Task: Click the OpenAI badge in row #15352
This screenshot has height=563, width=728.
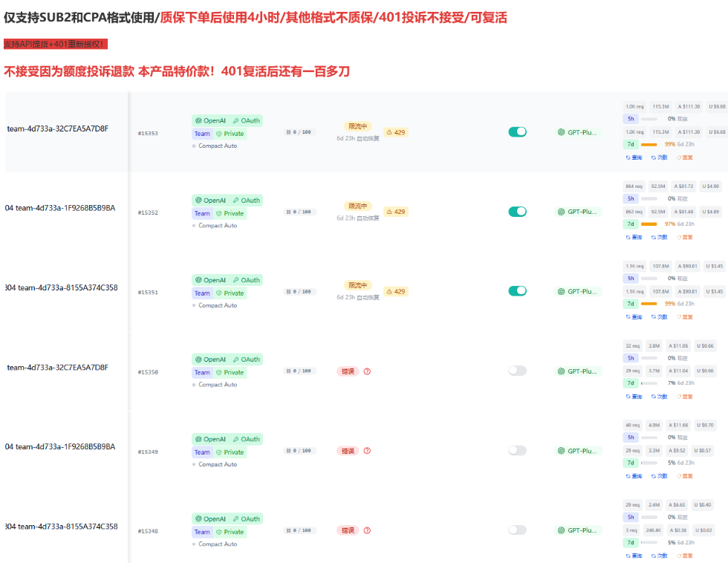Action: coord(210,201)
